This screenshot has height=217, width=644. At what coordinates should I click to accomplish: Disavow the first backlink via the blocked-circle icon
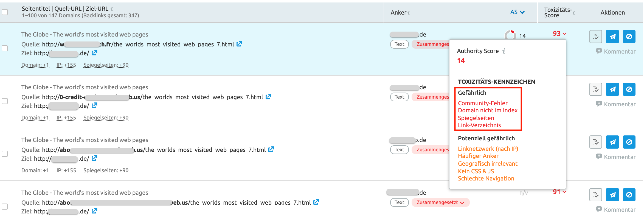click(629, 36)
